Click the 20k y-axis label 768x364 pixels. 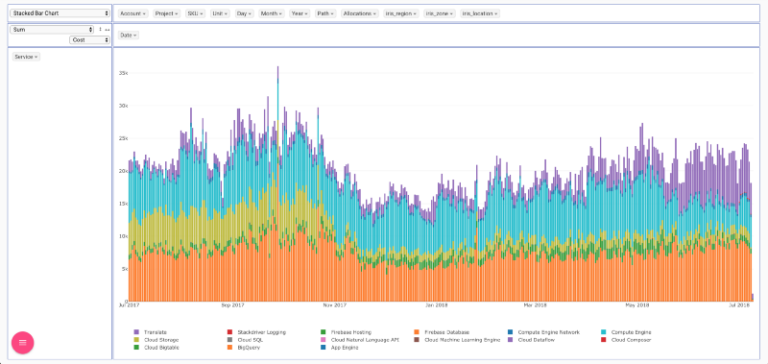point(123,171)
